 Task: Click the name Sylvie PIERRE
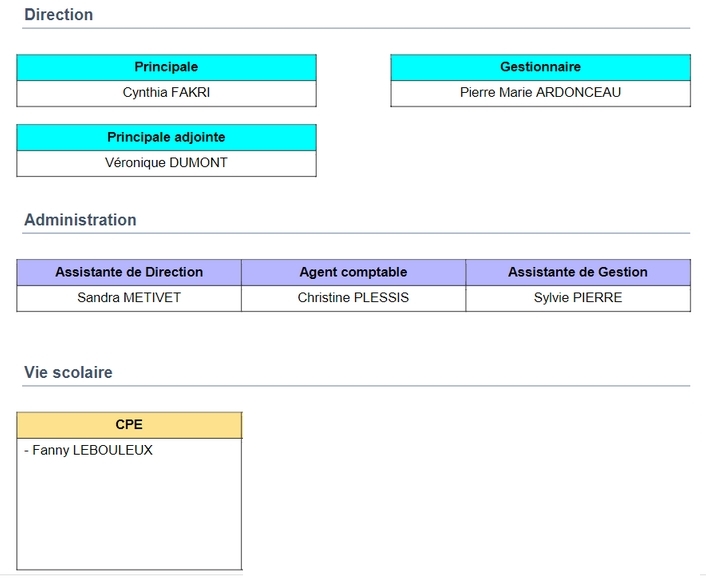click(577, 298)
